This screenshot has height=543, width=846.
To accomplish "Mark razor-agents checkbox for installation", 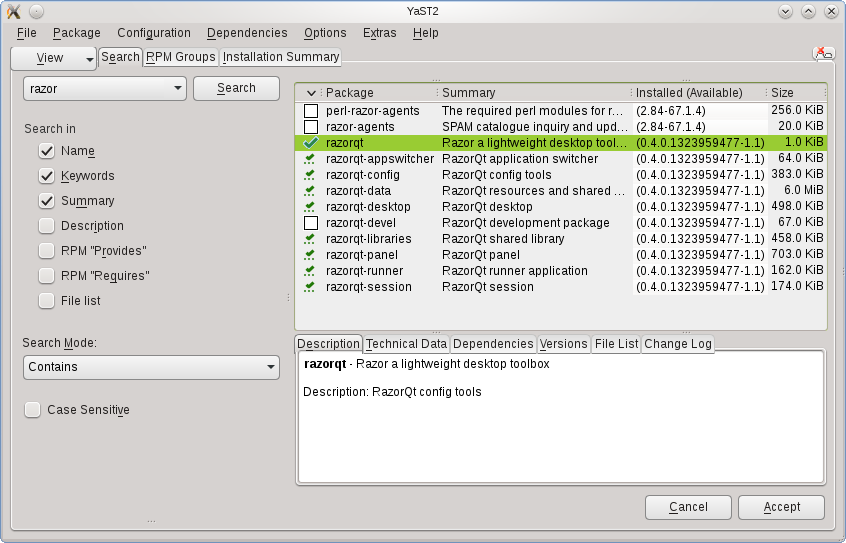I will pos(311,127).
